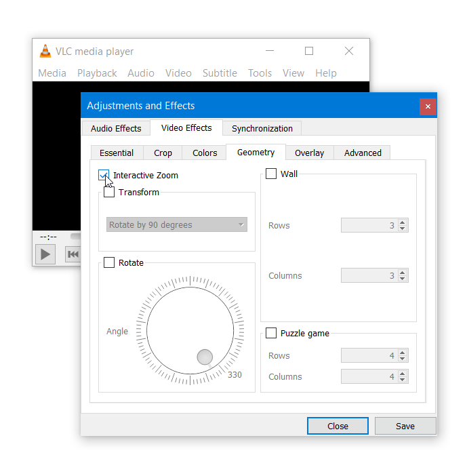
Task: Increase Wall rows with up arrow
Action: pos(403,222)
